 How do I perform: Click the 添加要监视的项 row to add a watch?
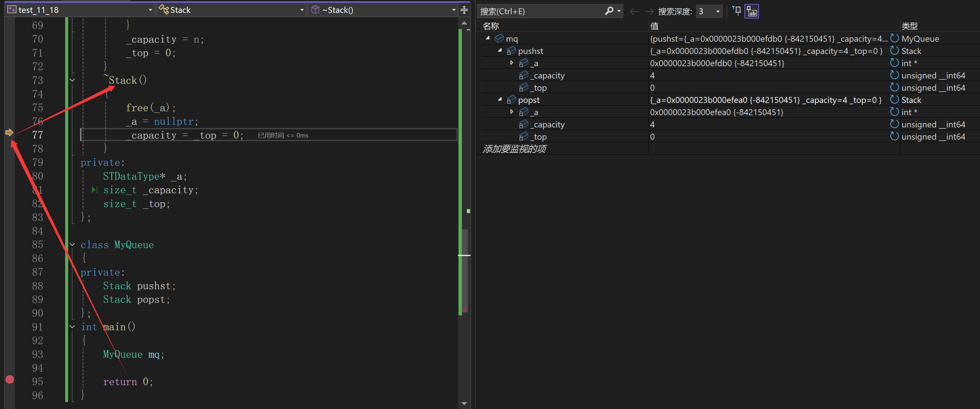click(x=514, y=149)
